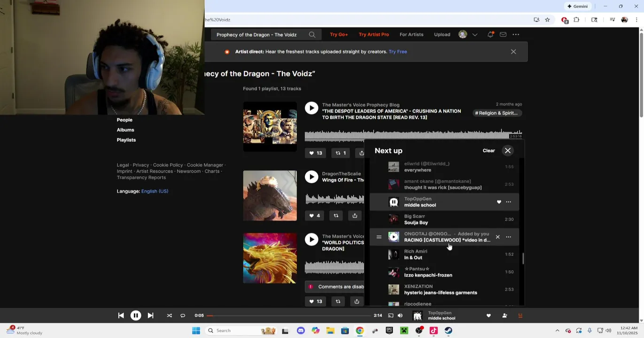Select hysteric jeans-lifeless garments track

coord(444,290)
